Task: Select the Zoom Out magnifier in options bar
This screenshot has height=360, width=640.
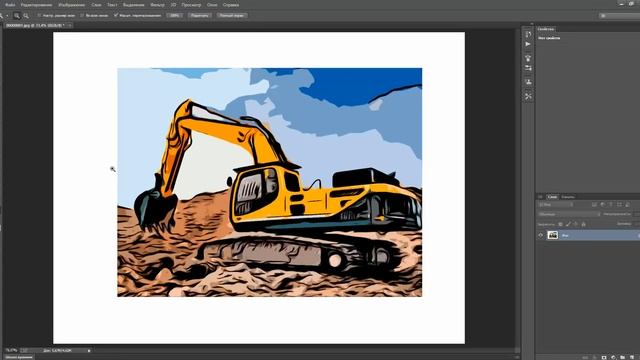Action: (x=26, y=16)
